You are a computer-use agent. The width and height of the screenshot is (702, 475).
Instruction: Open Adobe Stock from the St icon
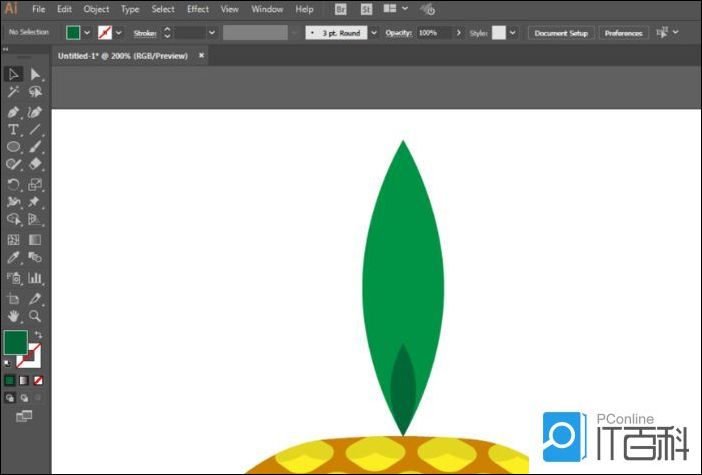point(366,9)
